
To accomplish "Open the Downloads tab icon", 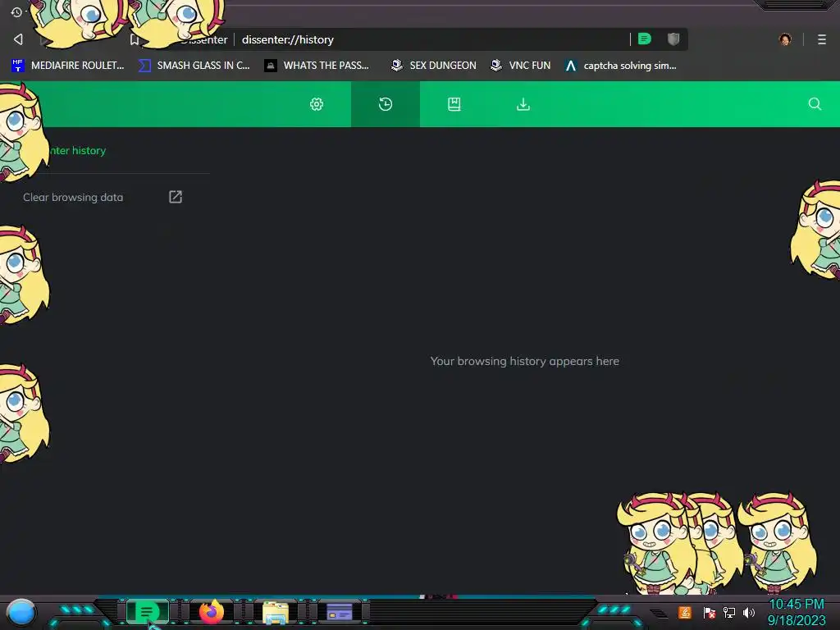I will (523, 104).
